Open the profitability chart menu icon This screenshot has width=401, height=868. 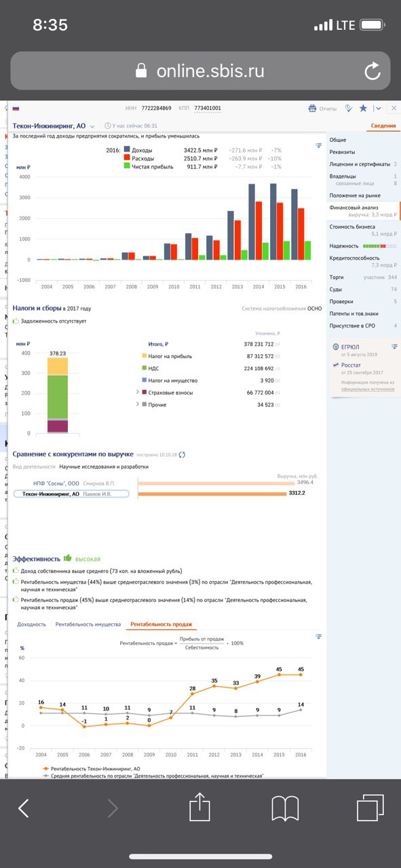click(x=318, y=636)
